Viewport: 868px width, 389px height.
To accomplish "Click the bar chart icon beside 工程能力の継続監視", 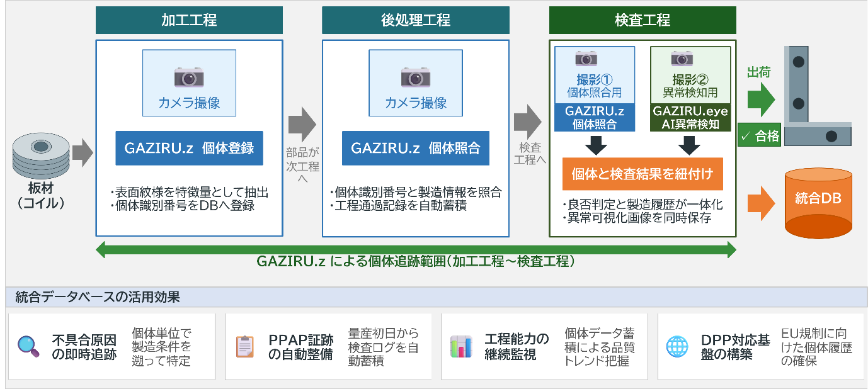I will pyautogui.click(x=461, y=347).
